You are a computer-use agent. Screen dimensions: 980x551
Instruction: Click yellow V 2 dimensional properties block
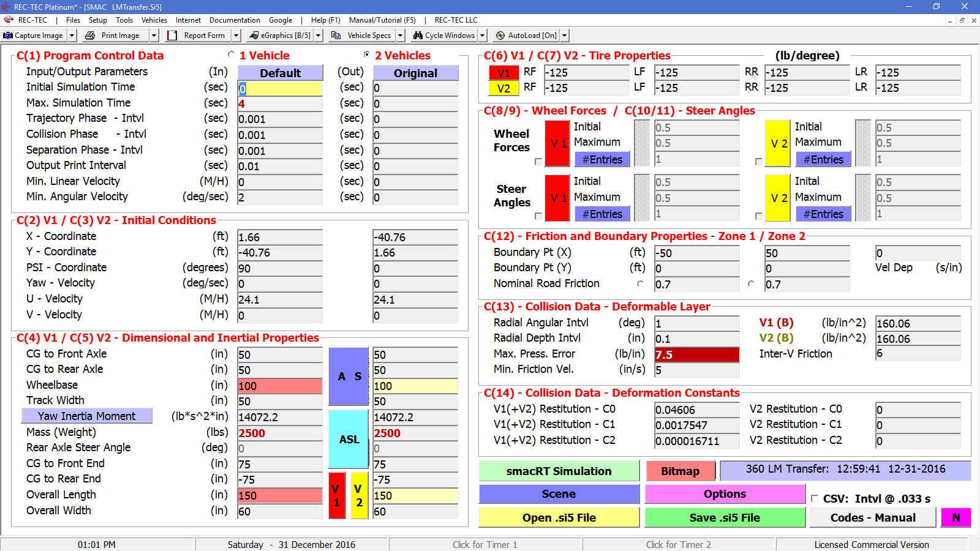click(x=360, y=495)
